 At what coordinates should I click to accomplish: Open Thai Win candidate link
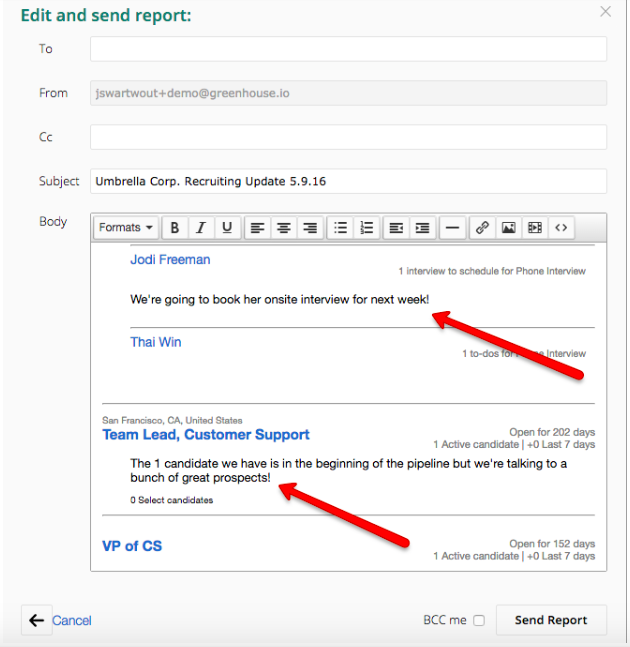tap(156, 342)
